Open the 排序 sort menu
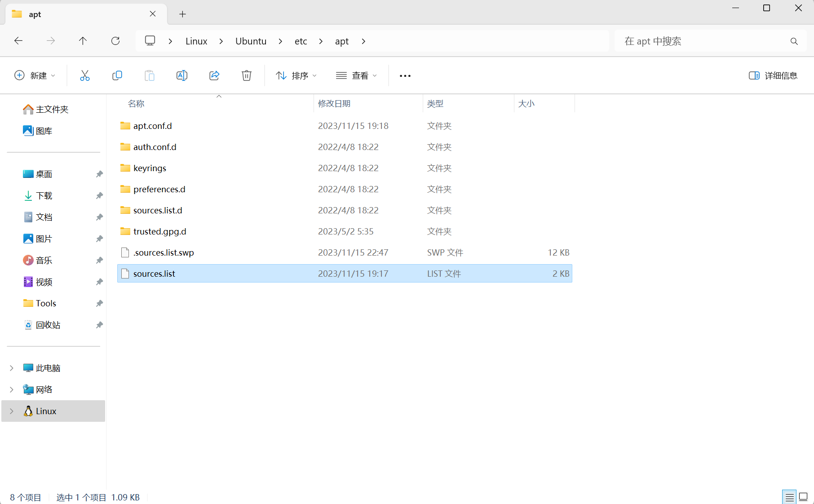 point(296,75)
